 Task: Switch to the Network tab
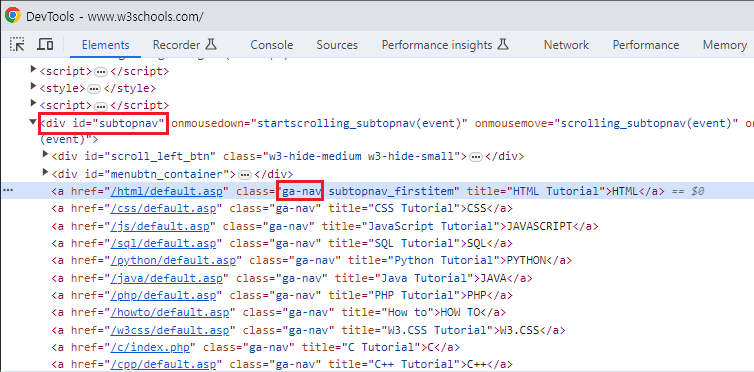click(x=566, y=45)
